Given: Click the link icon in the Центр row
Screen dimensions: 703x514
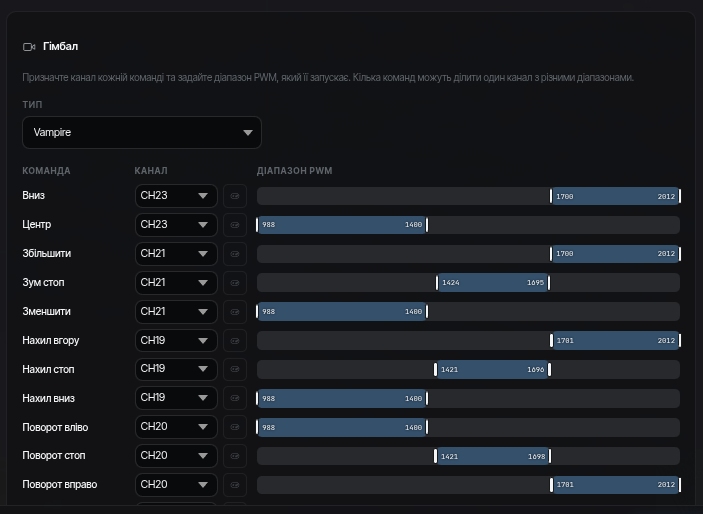Looking at the screenshot, I should coord(235,225).
